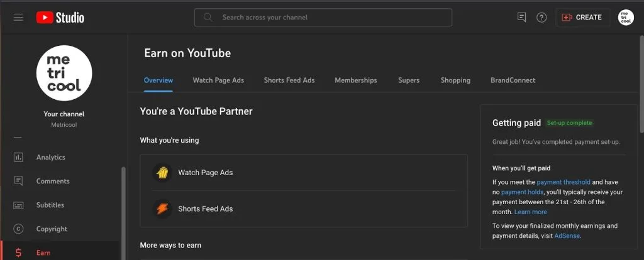Follow the AdSense link
This screenshot has width=644, height=260.
[567, 236]
